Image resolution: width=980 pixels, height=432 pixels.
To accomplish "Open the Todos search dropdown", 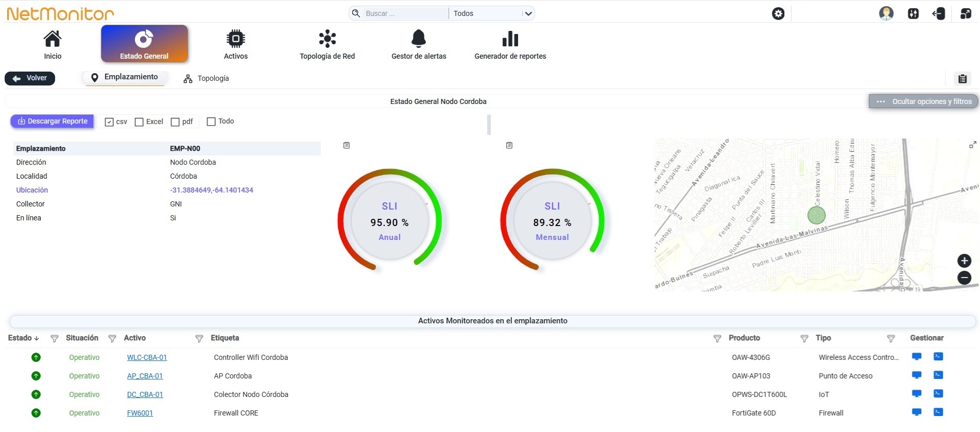I will (492, 13).
